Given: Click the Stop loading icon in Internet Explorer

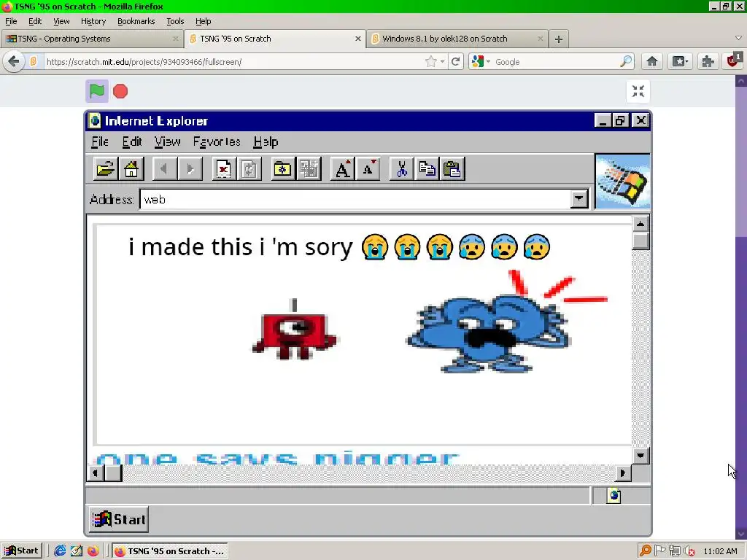Looking at the screenshot, I should click(223, 168).
